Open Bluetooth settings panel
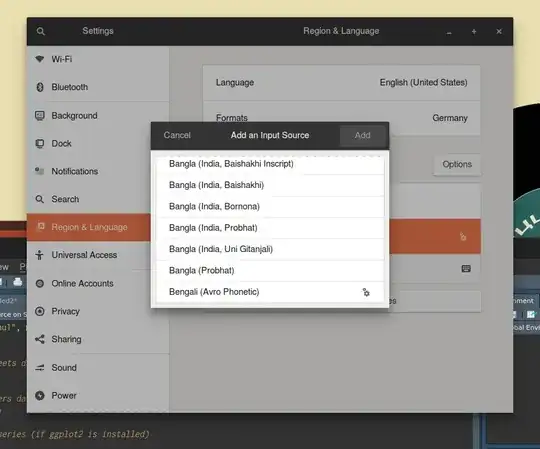The height and width of the screenshot is (449, 540). point(98,87)
